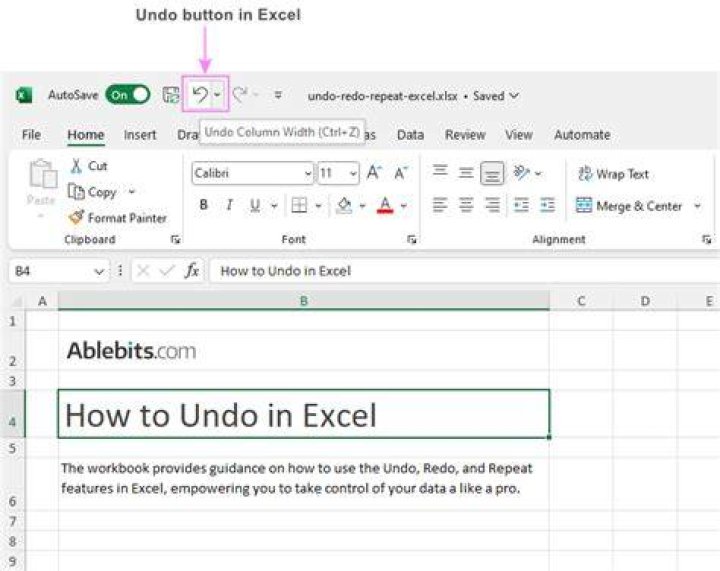Open the Undo history dropdown arrow
720x571 pixels.
(218, 95)
